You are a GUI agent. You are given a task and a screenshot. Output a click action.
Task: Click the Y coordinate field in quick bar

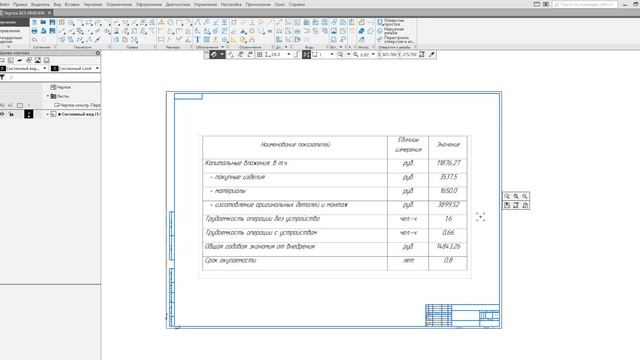[x=407, y=54]
